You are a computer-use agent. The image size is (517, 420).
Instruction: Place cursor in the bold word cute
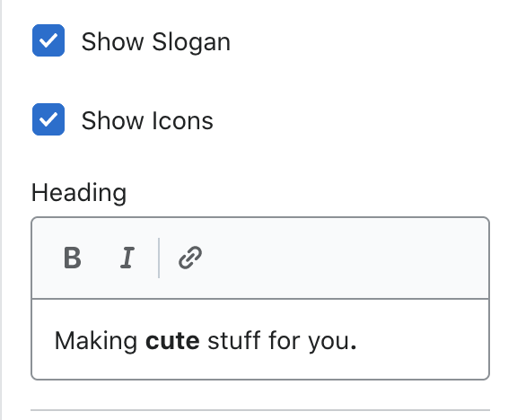tap(172, 341)
